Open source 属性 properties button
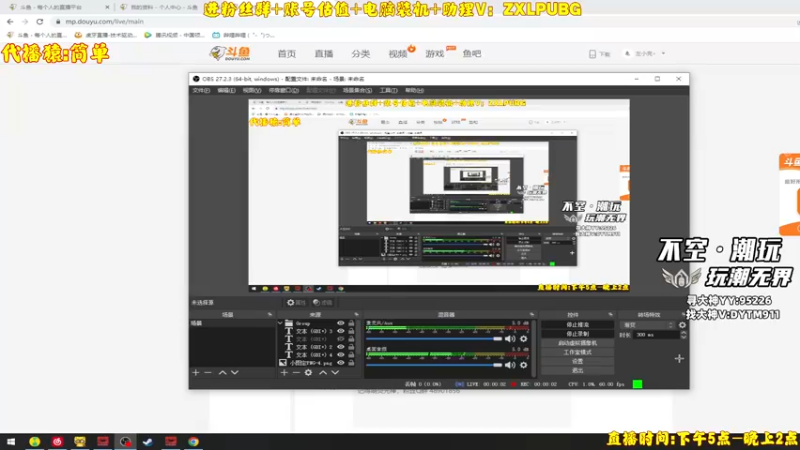The height and width of the screenshot is (450, 800). click(296, 303)
